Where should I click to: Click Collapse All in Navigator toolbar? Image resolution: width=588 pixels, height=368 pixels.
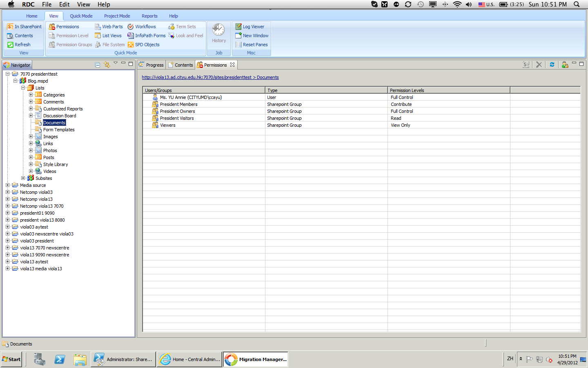click(x=98, y=65)
